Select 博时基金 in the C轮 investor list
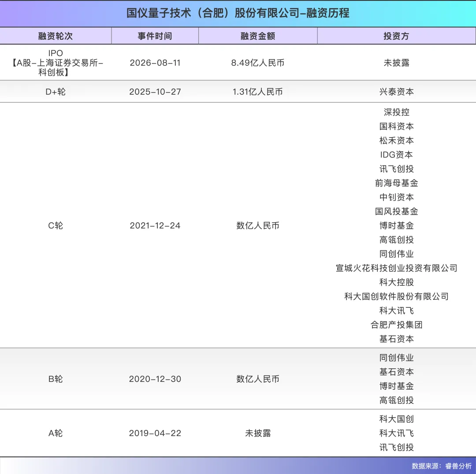This screenshot has height=474, width=476. [x=397, y=226]
